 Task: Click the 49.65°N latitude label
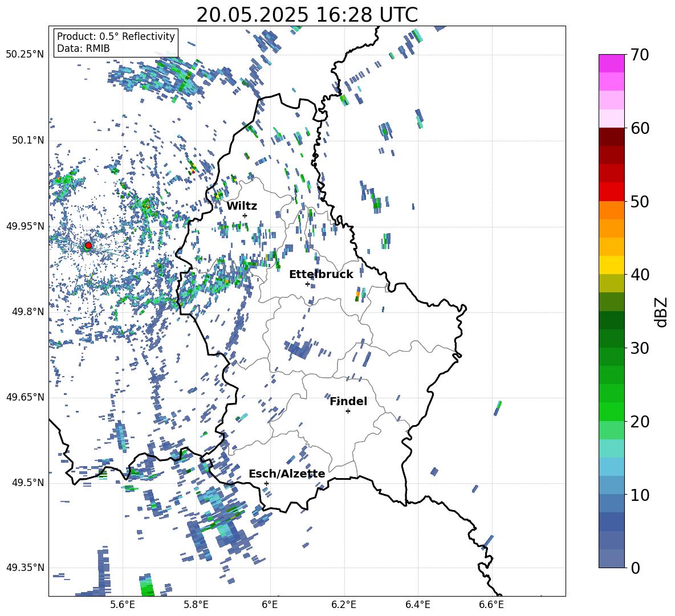25,397
